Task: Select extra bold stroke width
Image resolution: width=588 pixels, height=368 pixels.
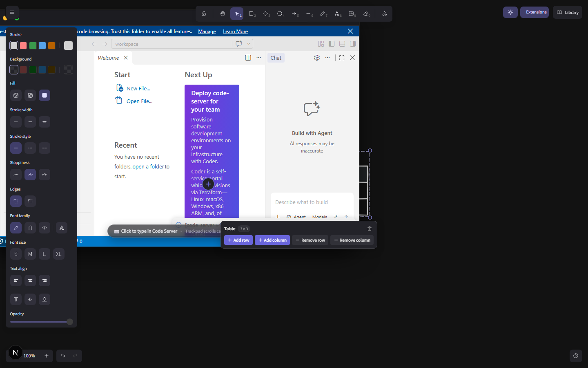Action: coord(45,122)
